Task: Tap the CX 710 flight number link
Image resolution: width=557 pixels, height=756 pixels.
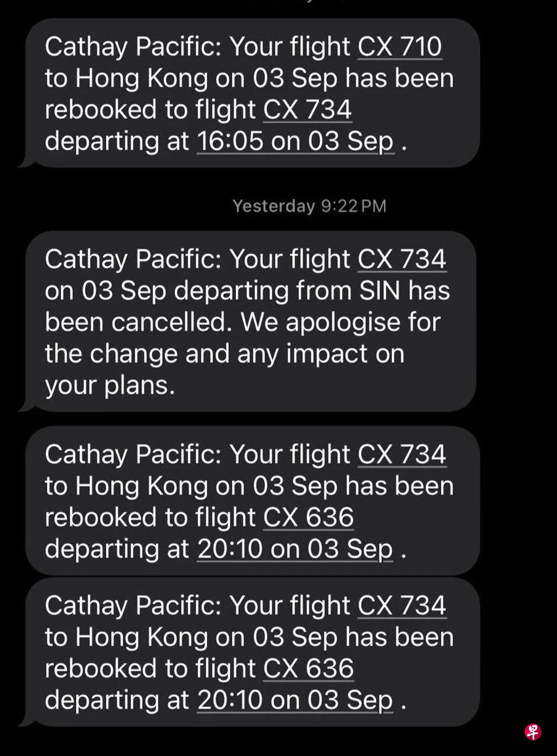Action: [400, 47]
